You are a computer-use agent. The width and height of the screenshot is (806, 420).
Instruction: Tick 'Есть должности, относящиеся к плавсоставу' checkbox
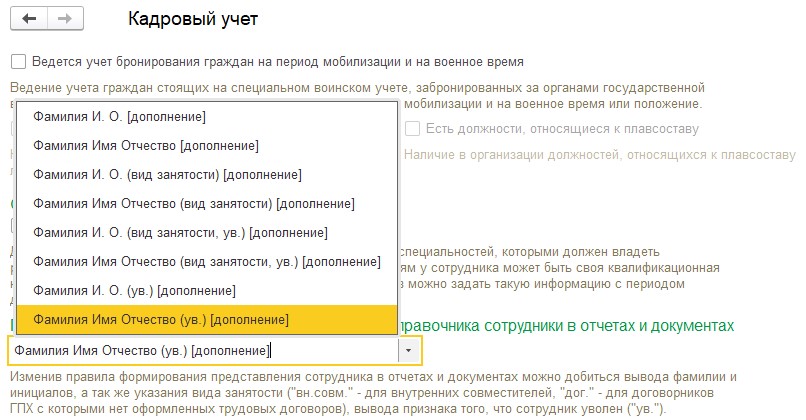coord(412,129)
